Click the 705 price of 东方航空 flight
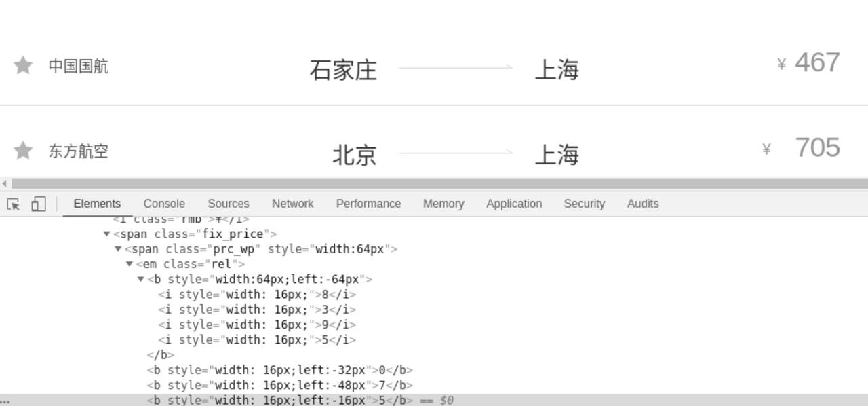868x406 pixels. coord(816,147)
